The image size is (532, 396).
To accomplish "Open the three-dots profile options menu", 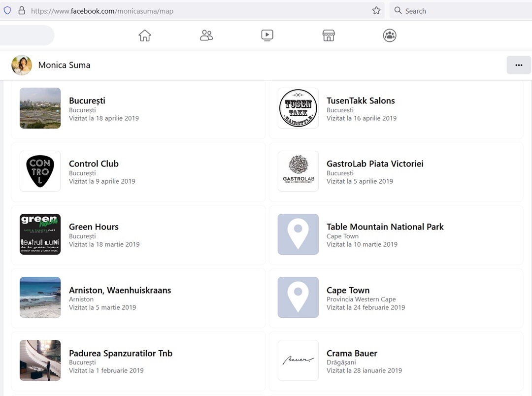I will (x=518, y=65).
